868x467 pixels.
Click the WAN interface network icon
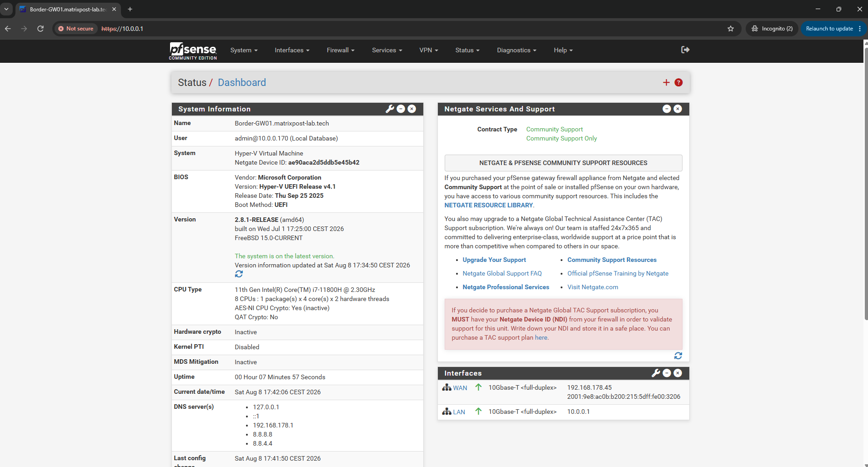click(447, 387)
